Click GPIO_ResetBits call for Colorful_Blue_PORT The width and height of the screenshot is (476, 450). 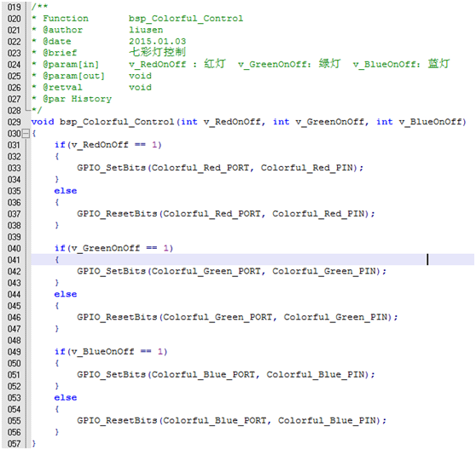click(232, 421)
